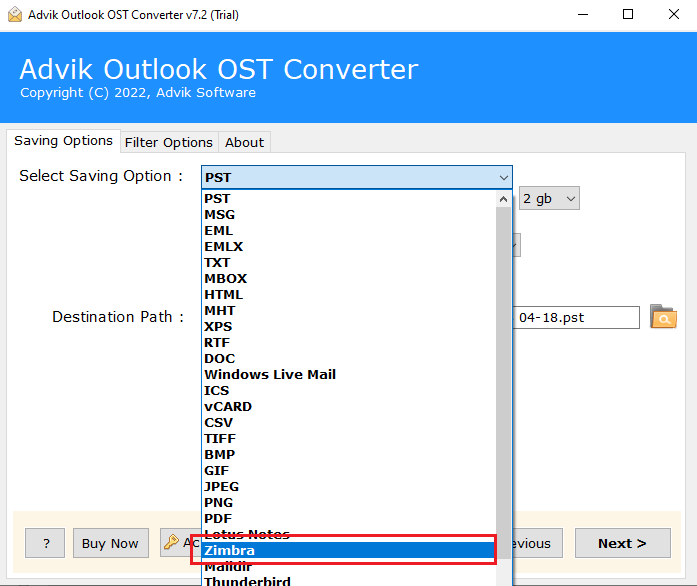The width and height of the screenshot is (697, 586).
Task: Click the Advik app icon in title bar
Action: coord(15,15)
